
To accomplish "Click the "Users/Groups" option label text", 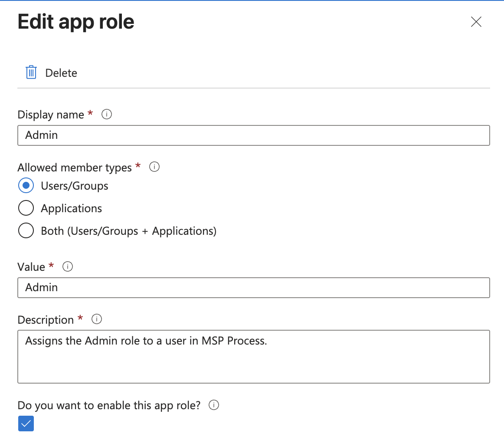I will click(x=75, y=186).
